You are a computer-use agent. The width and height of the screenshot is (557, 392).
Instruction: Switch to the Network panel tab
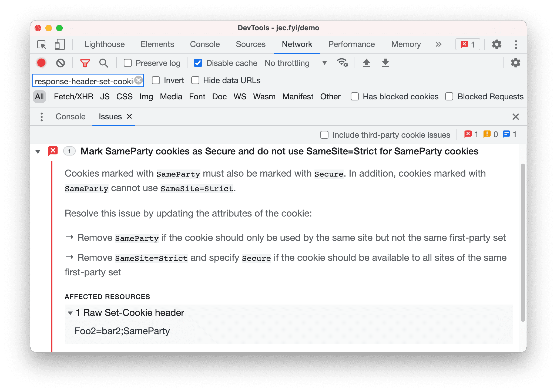tap(297, 45)
